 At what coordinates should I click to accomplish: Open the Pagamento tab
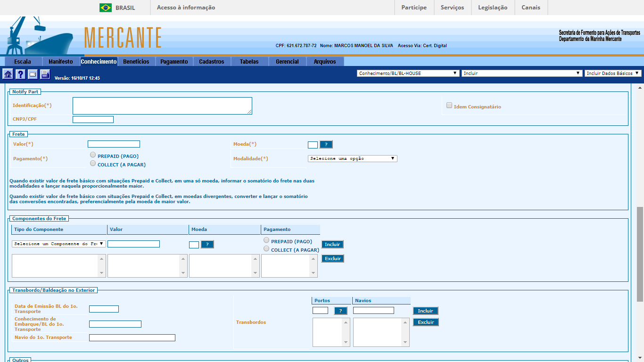tap(174, 61)
